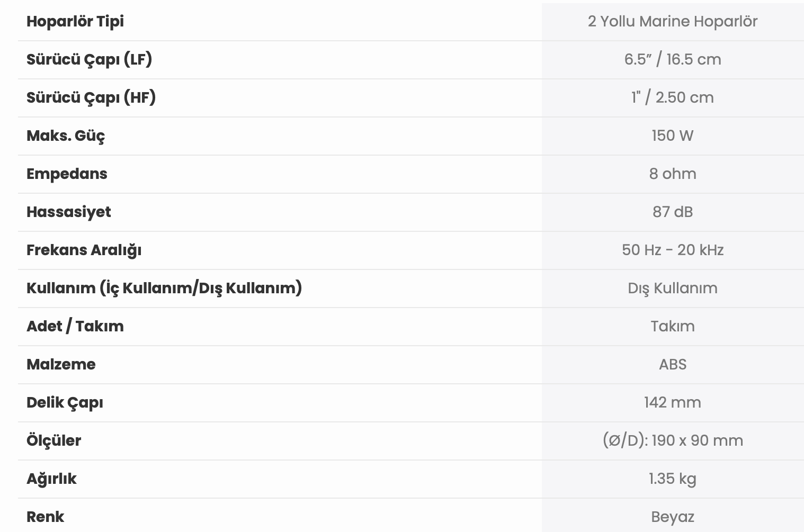Click the Dış Kullanım value cell
Screen dimensions: 804x532
[673, 288]
